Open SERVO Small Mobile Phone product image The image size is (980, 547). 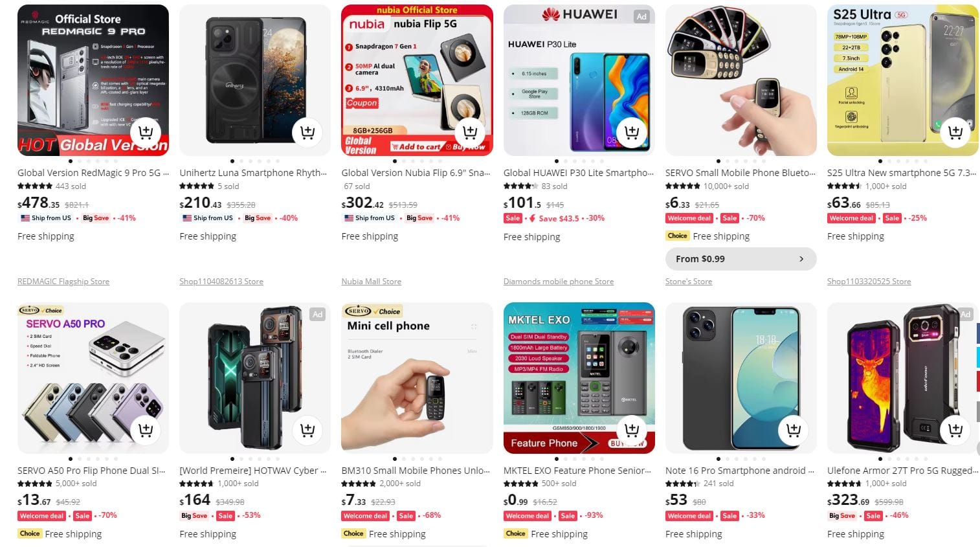tap(741, 80)
